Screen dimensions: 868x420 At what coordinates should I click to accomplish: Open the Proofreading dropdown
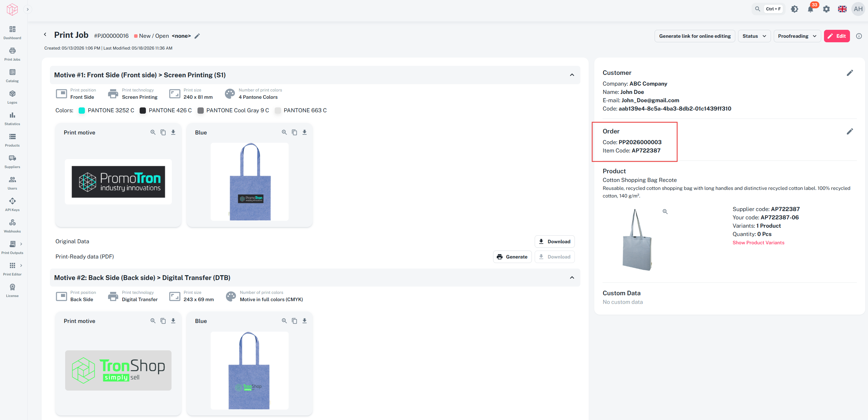(x=797, y=36)
